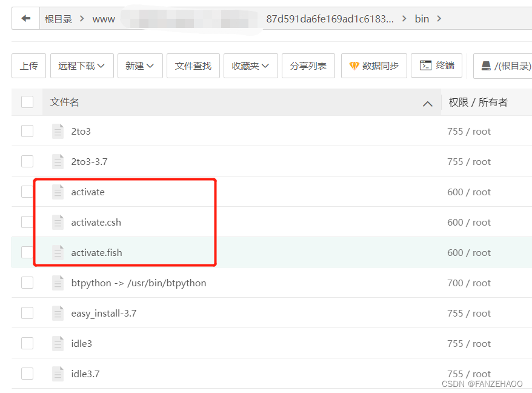The image size is (532, 393).
Task: Click the diamond icon on 数据同步
Action: click(x=354, y=66)
